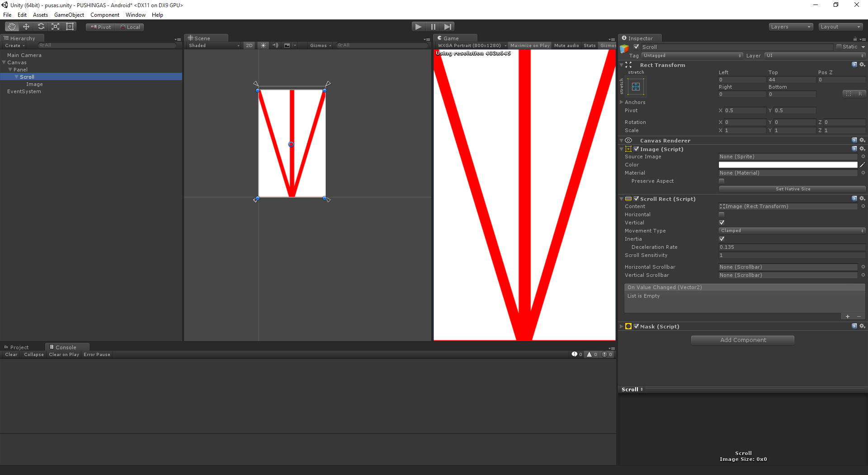The width and height of the screenshot is (868, 475).
Task: Open the Tag dropdown showing Untagged
Action: 692,56
